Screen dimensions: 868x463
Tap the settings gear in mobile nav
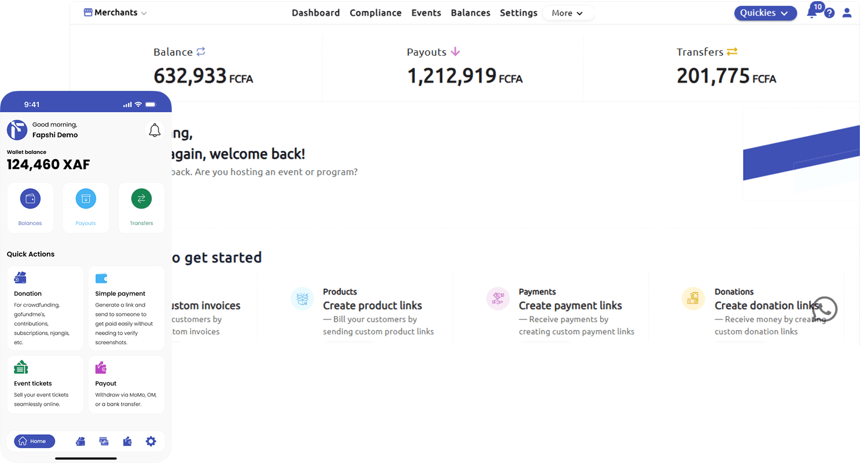pos(150,442)
